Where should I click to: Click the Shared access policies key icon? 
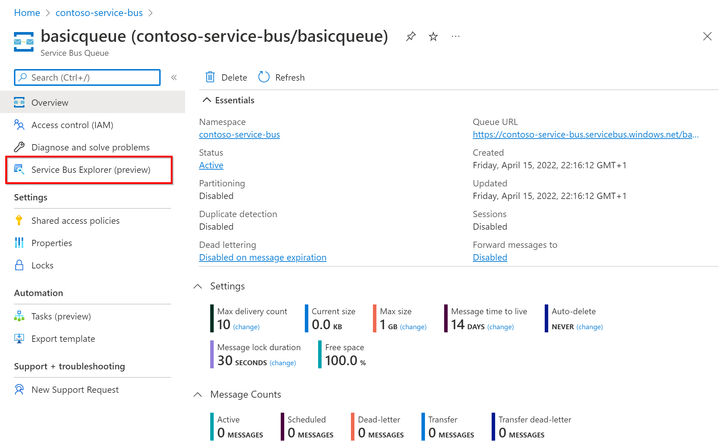[x=19, y=220]
